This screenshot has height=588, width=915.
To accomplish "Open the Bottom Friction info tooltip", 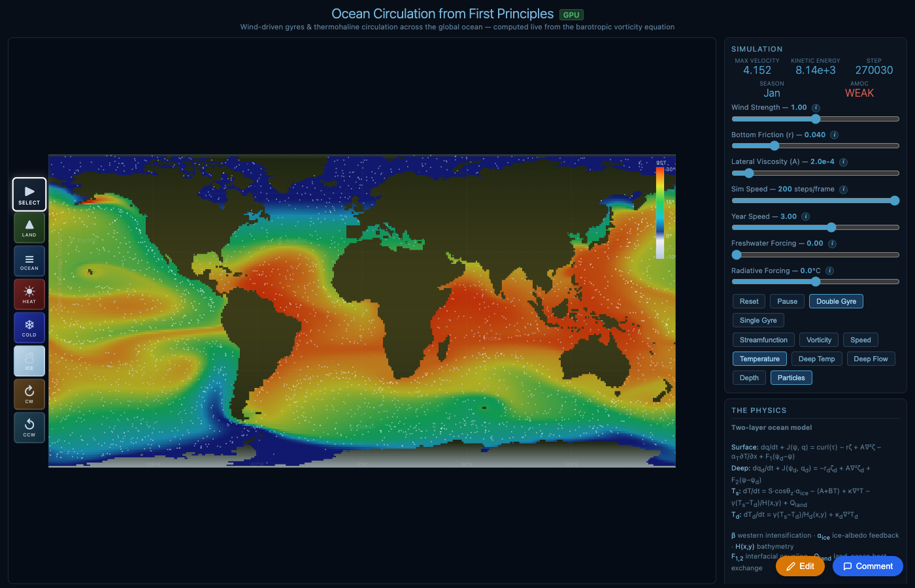I will pos(833,135).
